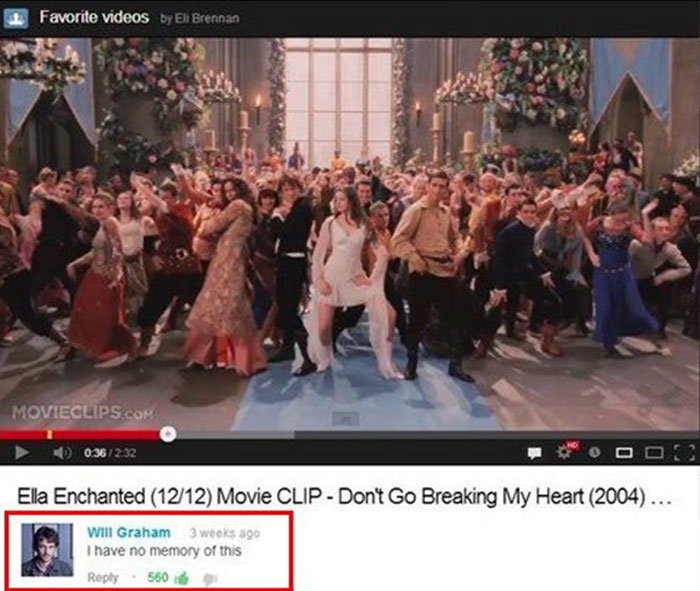Jump to the orange marker on timeline
Viewport: 700px width, 591px height.
(50, 434)
